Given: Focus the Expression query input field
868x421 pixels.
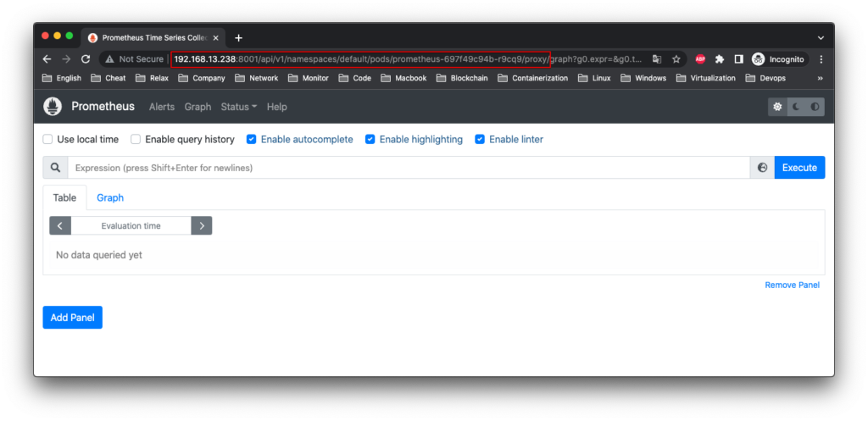Looking at the screenshot, I should click(x=409, y=168).
